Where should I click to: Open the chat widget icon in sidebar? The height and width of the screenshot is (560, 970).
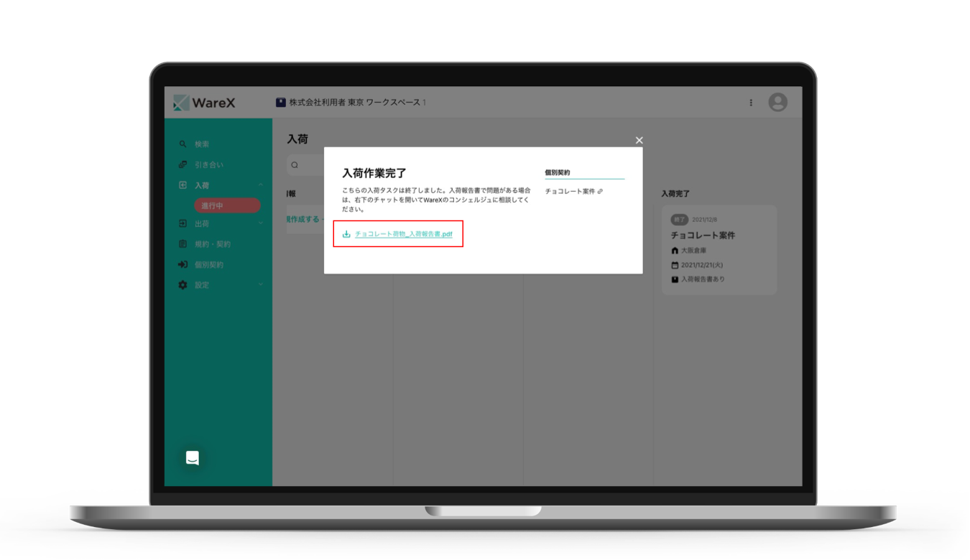coord(192,458)
